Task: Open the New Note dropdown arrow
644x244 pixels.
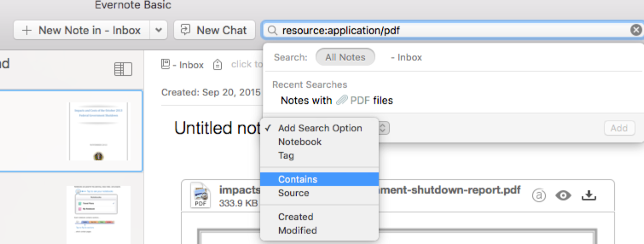Action: [x=158, y=30]
